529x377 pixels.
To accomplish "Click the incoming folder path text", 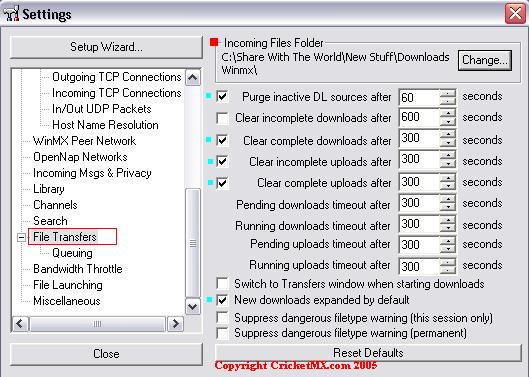I will (x=335, y=63).
